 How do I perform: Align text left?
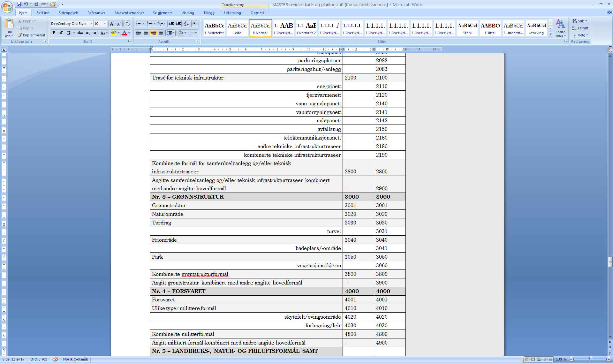[x=139, y=33]
